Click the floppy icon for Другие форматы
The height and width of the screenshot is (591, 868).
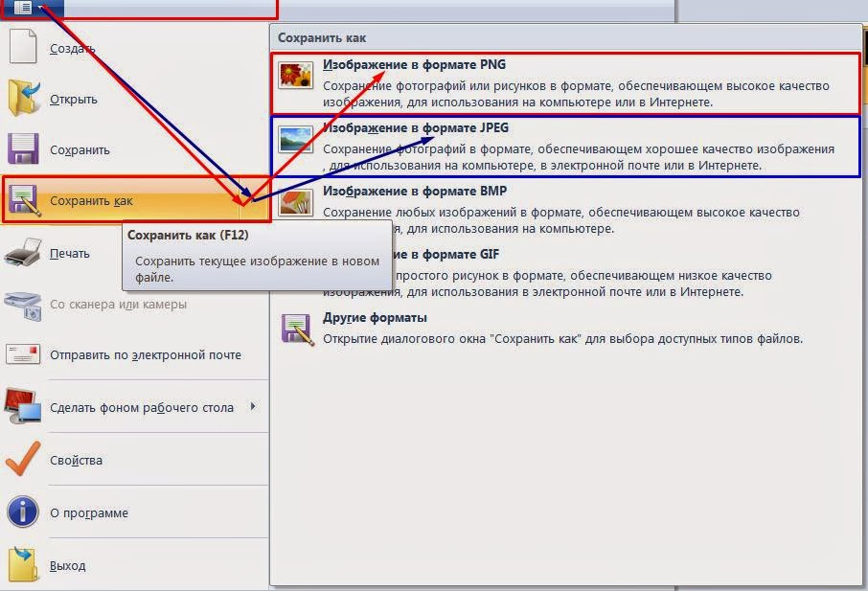tap(297, 330)
